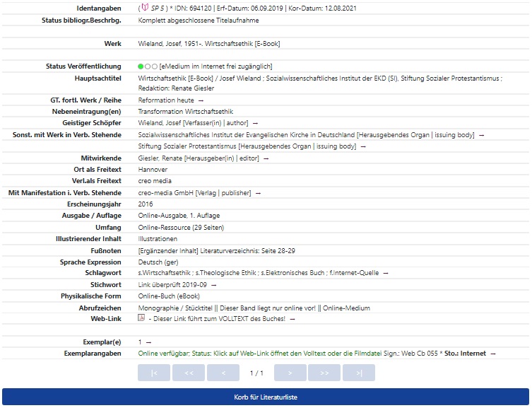This screenshot has height=408, width=532.
Task: Click the fast-backward << navigation button
Action: click(x=189, y=373)
